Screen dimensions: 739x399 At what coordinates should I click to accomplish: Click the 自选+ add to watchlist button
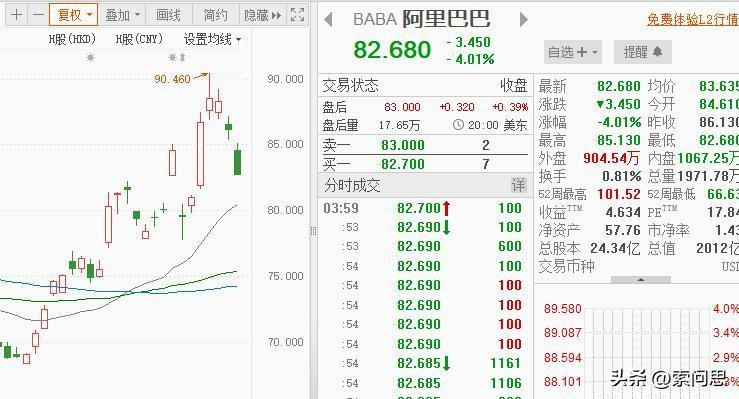573,52
